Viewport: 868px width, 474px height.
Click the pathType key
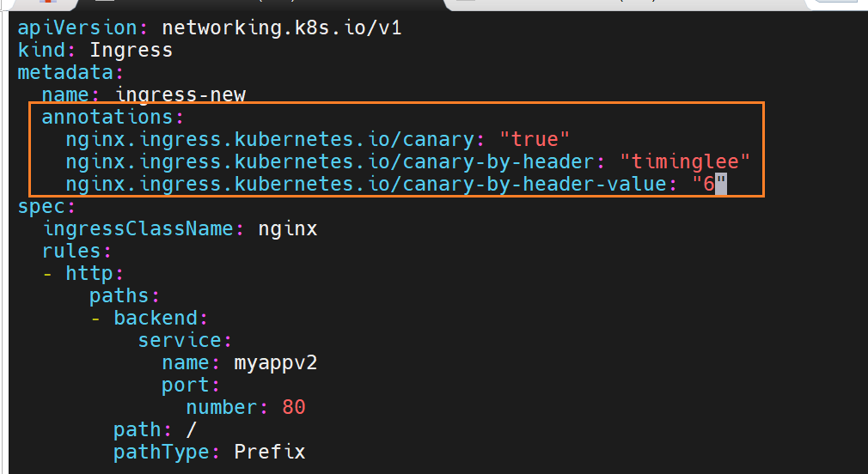tap(161, 453)
